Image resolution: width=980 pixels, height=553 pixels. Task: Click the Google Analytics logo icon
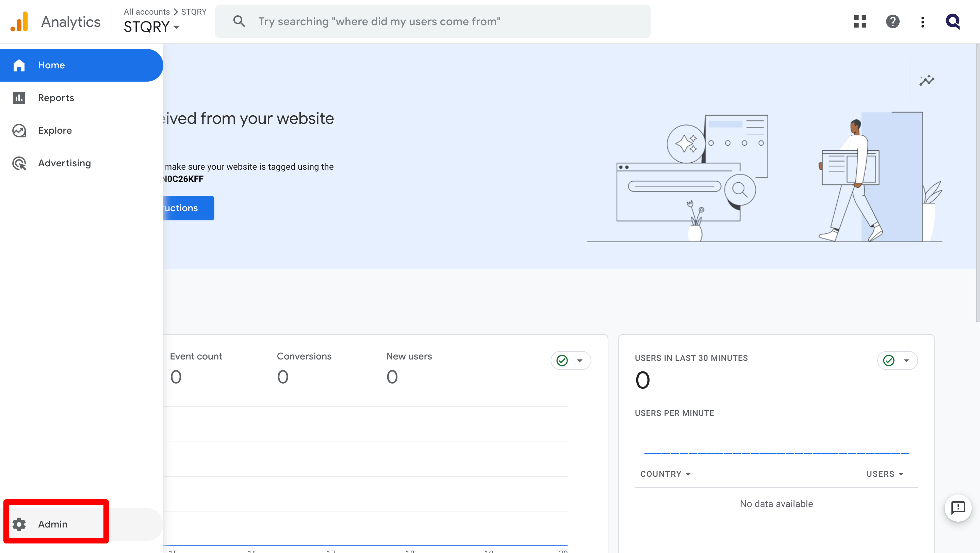(19, 22)
